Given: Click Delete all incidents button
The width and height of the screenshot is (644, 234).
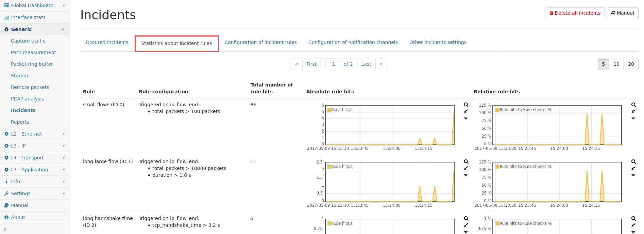Looking at the screenshot, I should click(x=575, y=13).
